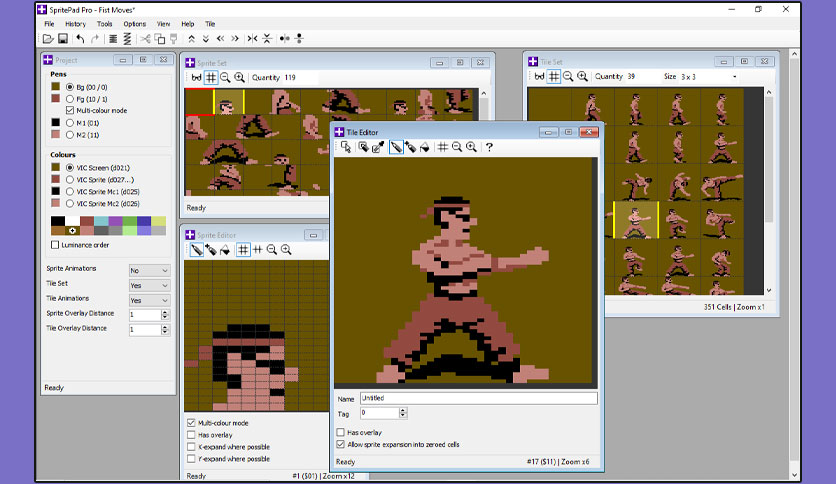Image resolution: width=836 pixels, height=484 pixels.
Task: Zoom in within the Tile Editor
Action: point(471,147)
